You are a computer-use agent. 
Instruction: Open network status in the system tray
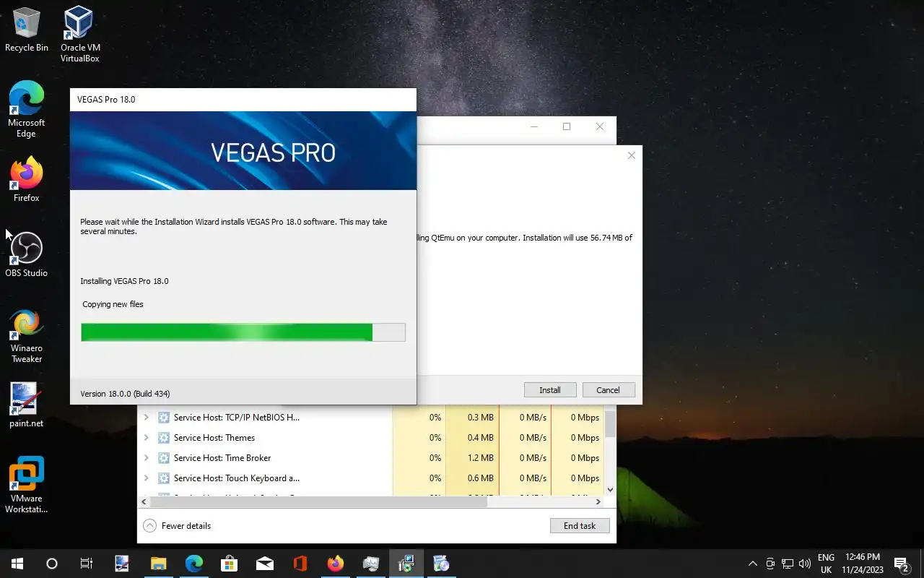788,564
